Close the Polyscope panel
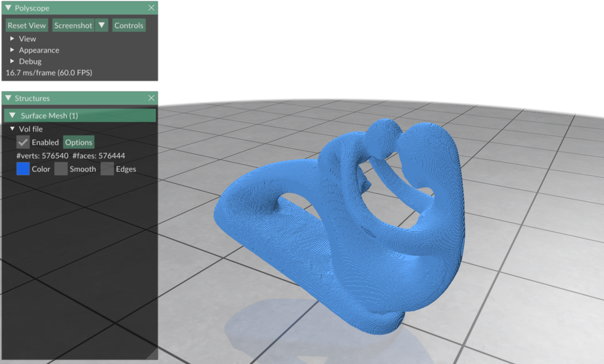Screen dimensions: 604x364 pyautogui.click(x=151, y=8)
